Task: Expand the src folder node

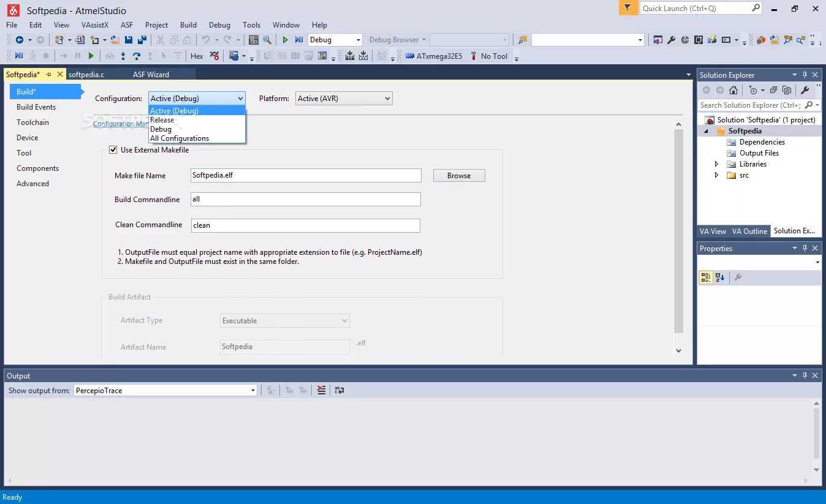Action: pos(716,175)
